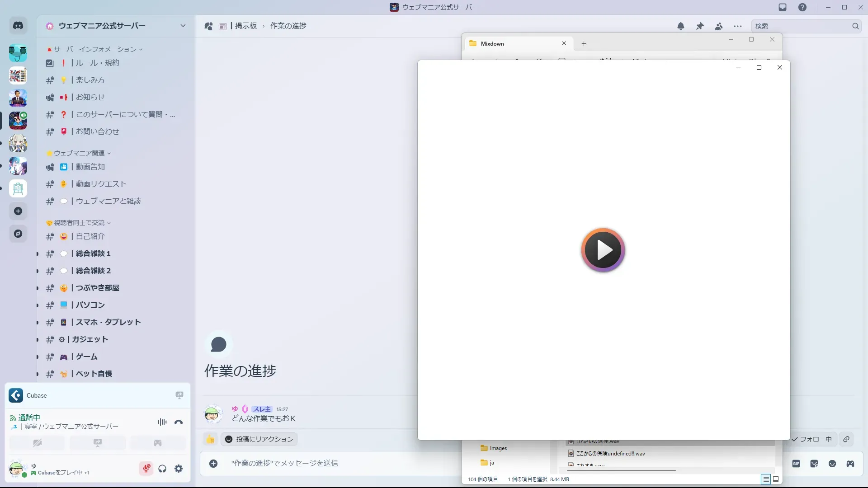
Task: Open Discord direct messages home
Action: [x=18, y=26]
